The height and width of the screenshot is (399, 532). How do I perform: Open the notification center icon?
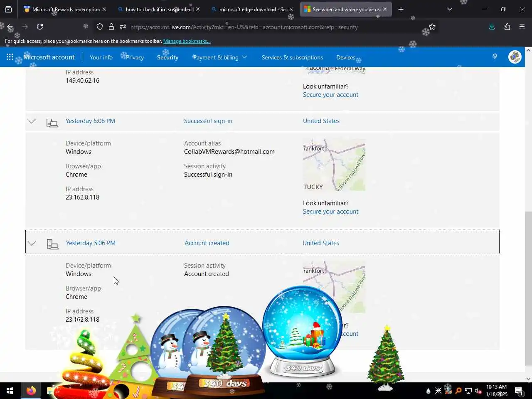click(519, 391)
